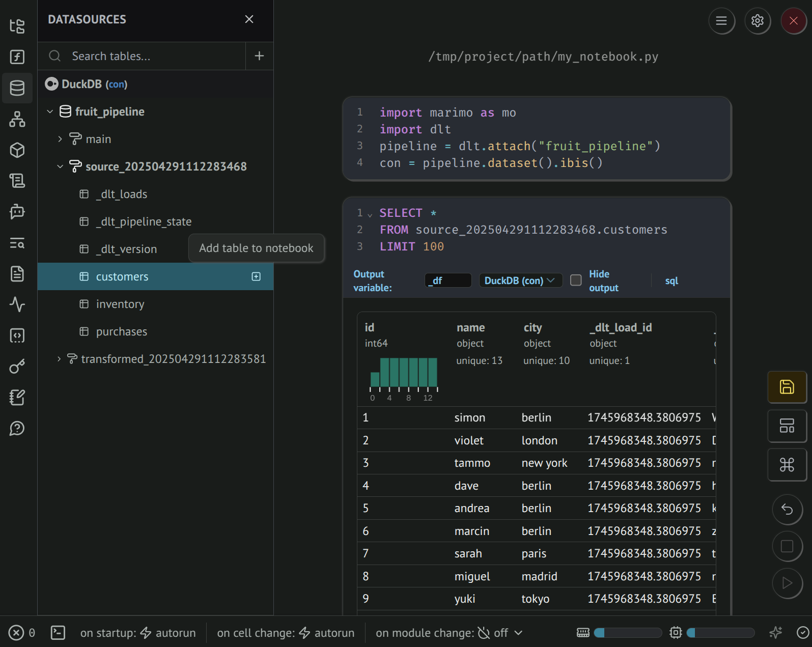Open the command palette icon
812x647 pixels.
coord(787,465)
